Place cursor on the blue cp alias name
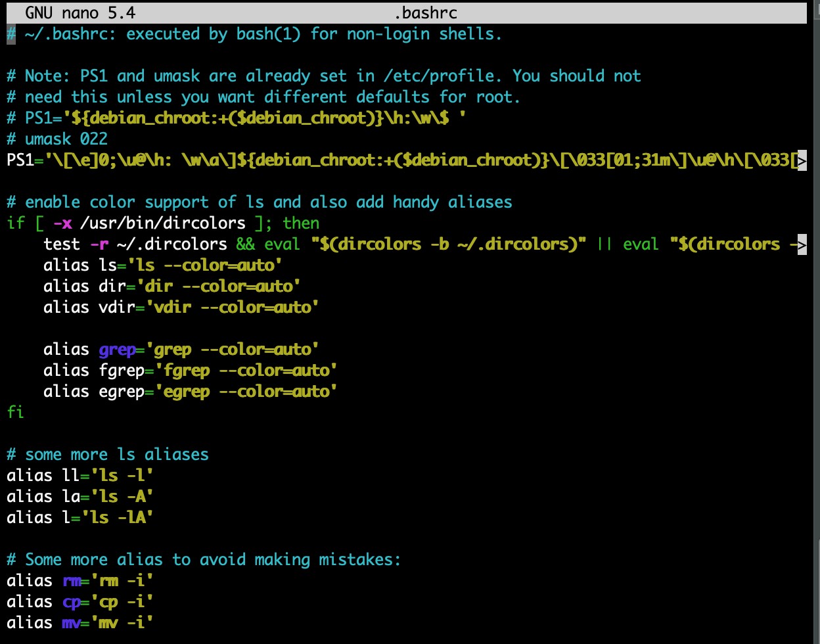820x644 pixels. [71, 601]
